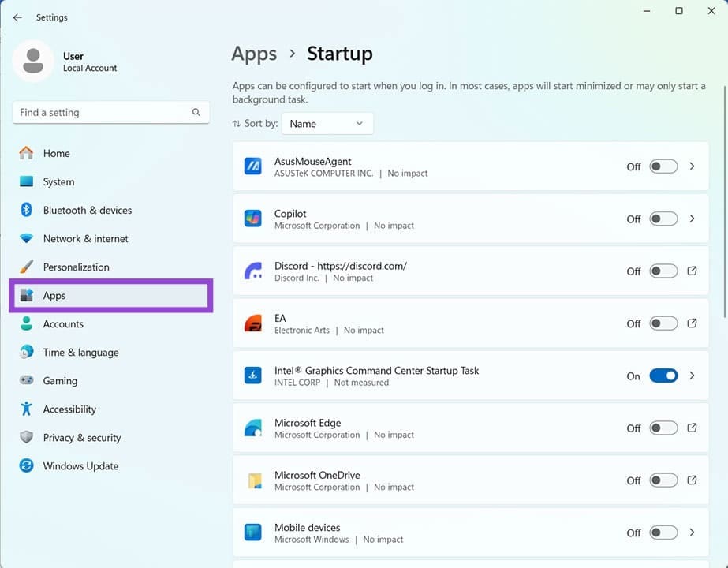The height and width of the screenshot is (568, 728).
Task: Go back using the arrow icon
Action: point(17,17)
